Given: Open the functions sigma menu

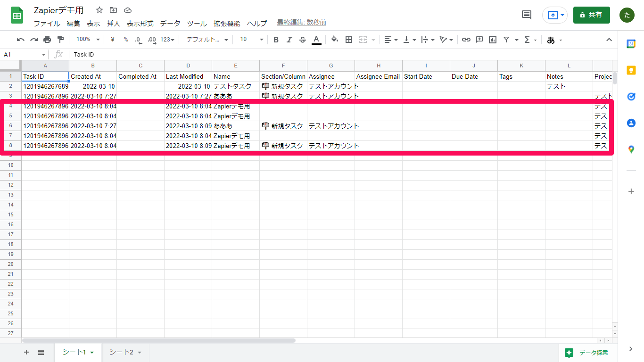Looking at the screenshot, I should click(x=530, y=40).
